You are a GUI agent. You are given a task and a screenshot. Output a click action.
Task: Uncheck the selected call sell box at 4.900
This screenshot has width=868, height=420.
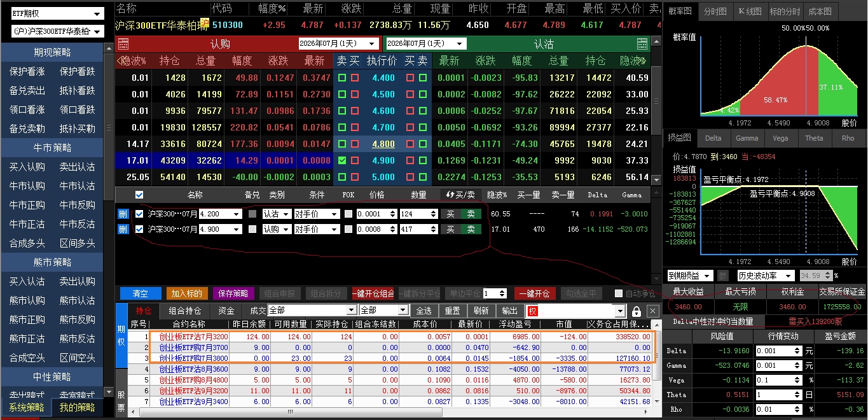[342, 160]
